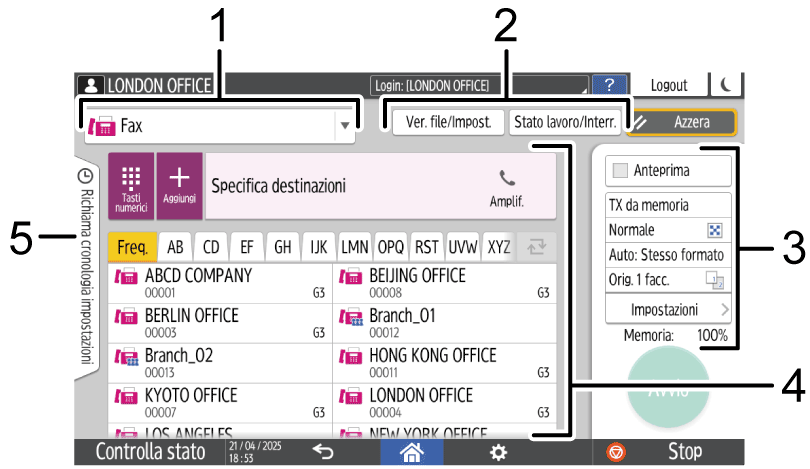
Task: Select the XYZ tab
Action: click(499, 247)
